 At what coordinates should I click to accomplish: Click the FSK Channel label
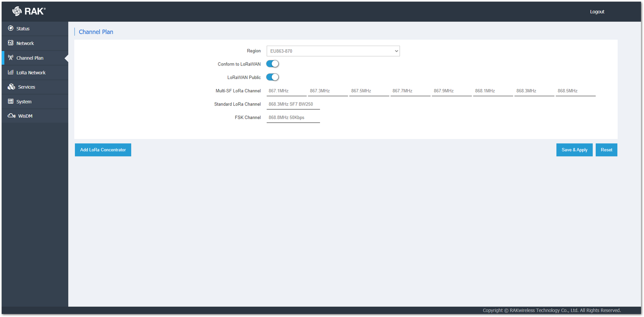tap(248, 118)
